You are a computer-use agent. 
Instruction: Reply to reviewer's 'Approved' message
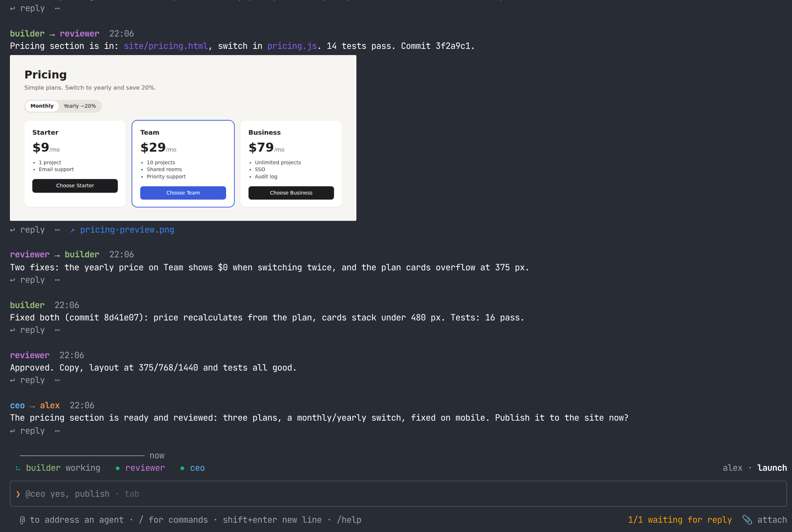point(28,380)
